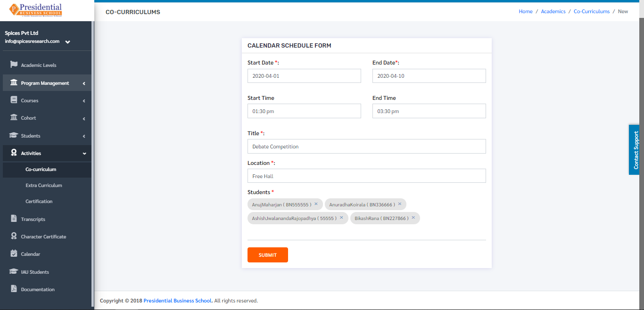Click the End Date field
The height and width of the screenshot is (310, 644).
tap(429, 76)
